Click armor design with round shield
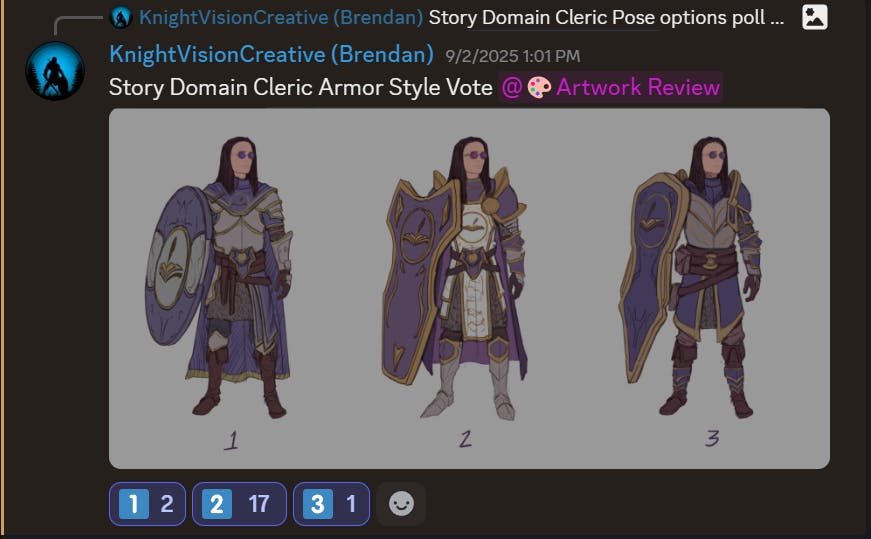 (221, 278)
